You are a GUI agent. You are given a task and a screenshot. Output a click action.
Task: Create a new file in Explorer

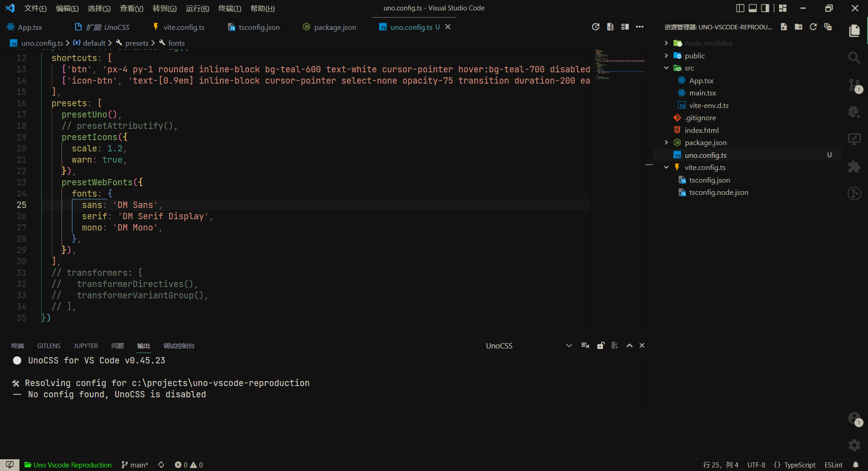(784, 27)
